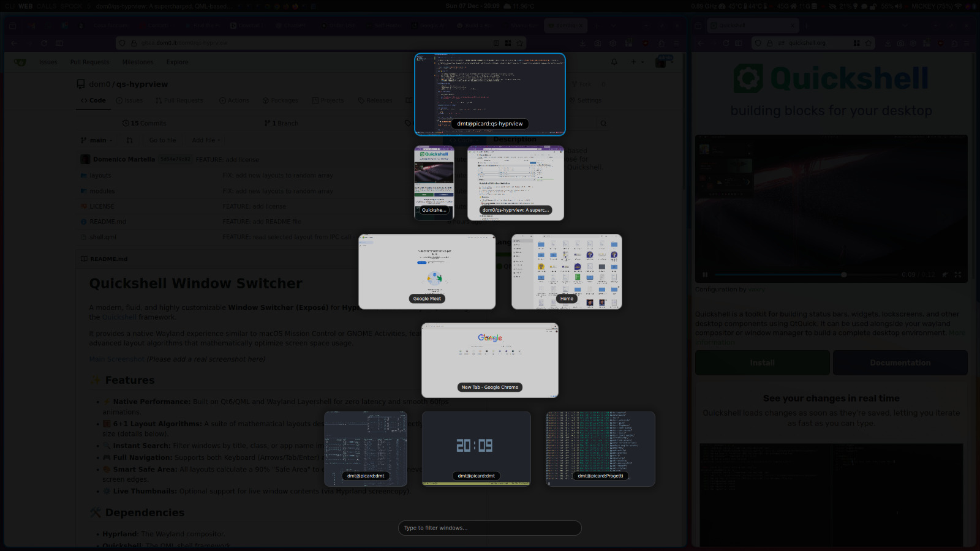Open the Add File dropdown
Screen dimensions: 980x551
point(206,140)
